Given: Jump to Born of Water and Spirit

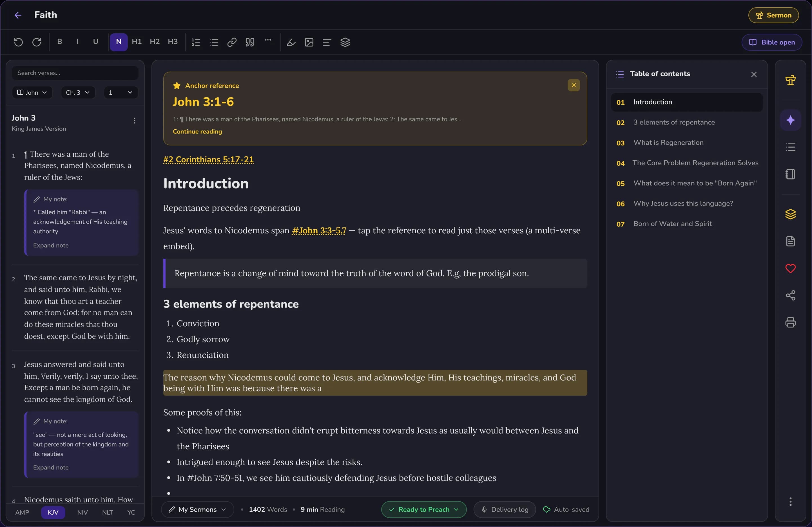Looking at the screenshot, I should (687, 224).
